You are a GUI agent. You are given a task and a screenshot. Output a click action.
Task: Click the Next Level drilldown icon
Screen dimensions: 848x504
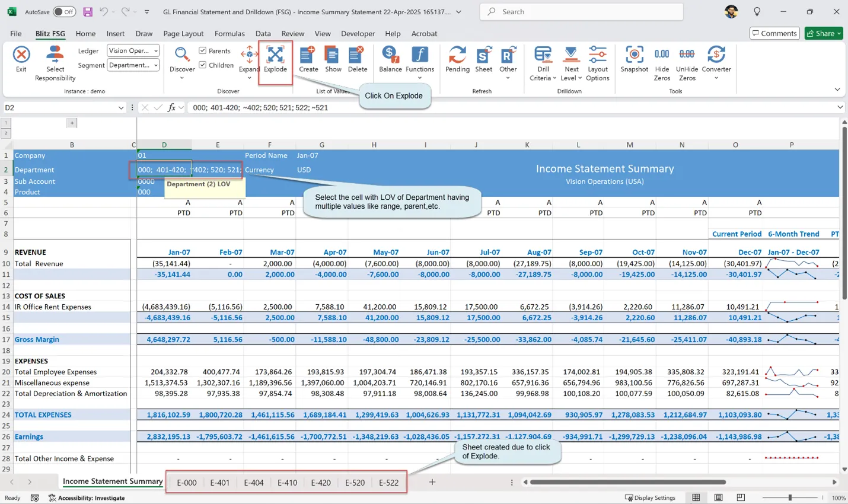click(571, 55)
